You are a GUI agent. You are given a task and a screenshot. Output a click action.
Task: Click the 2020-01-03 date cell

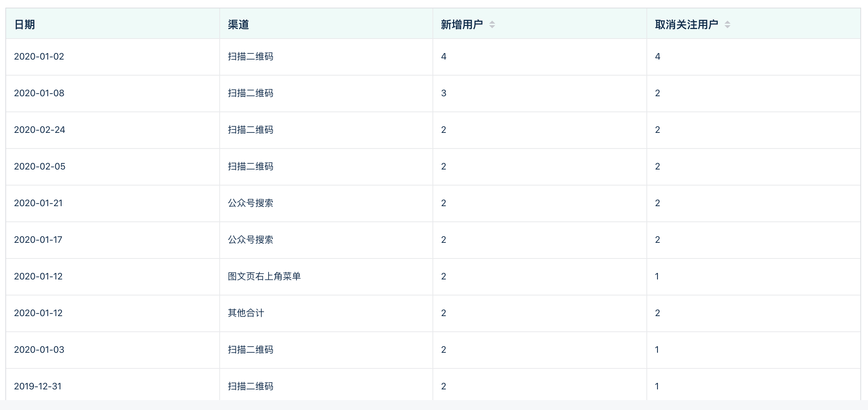(39, 350)
